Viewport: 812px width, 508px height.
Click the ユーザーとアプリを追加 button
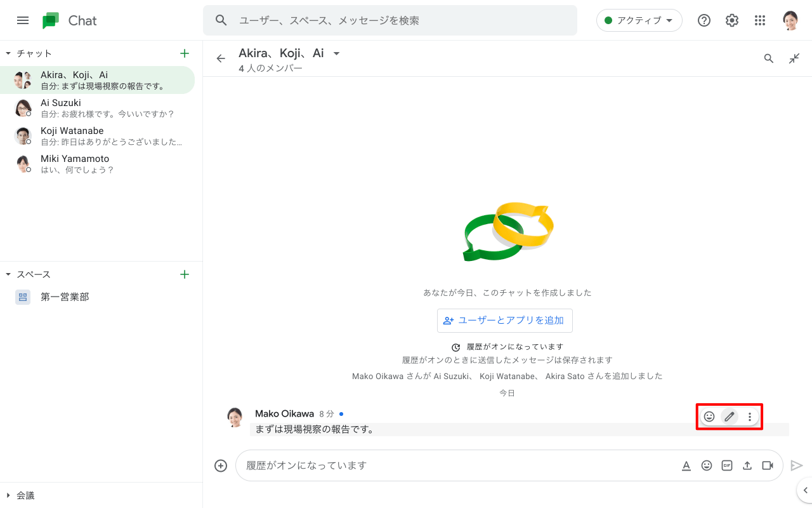tap(504, 321)
